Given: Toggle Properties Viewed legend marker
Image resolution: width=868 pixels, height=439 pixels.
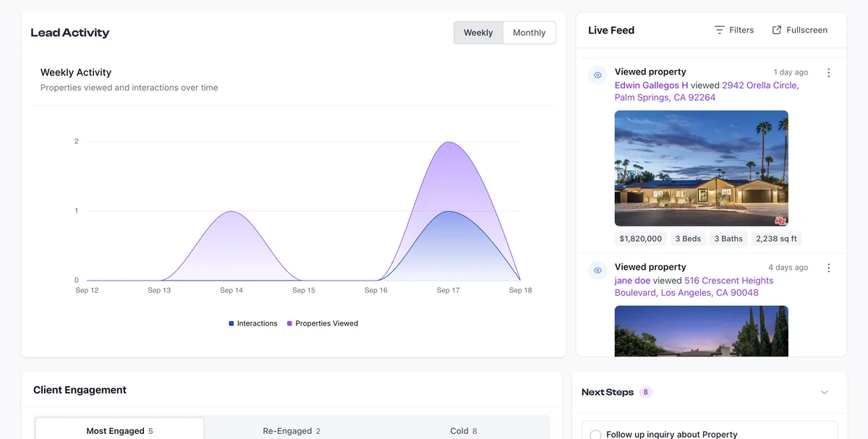Looking at the screenshot, I should (x=289, y=323).
